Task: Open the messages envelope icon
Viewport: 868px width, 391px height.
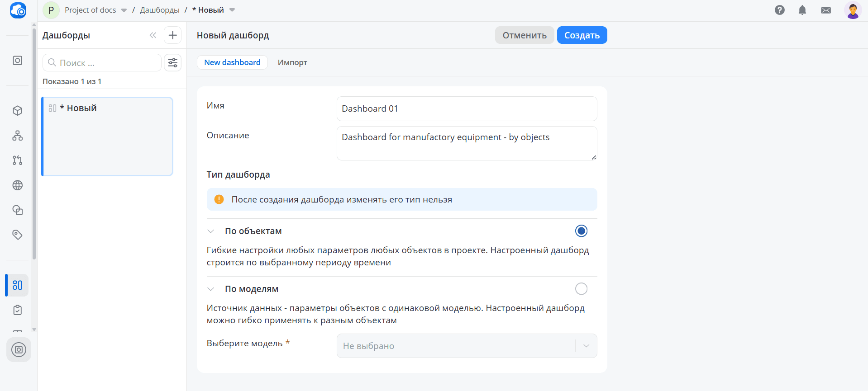Action: [x=826, y=10]
